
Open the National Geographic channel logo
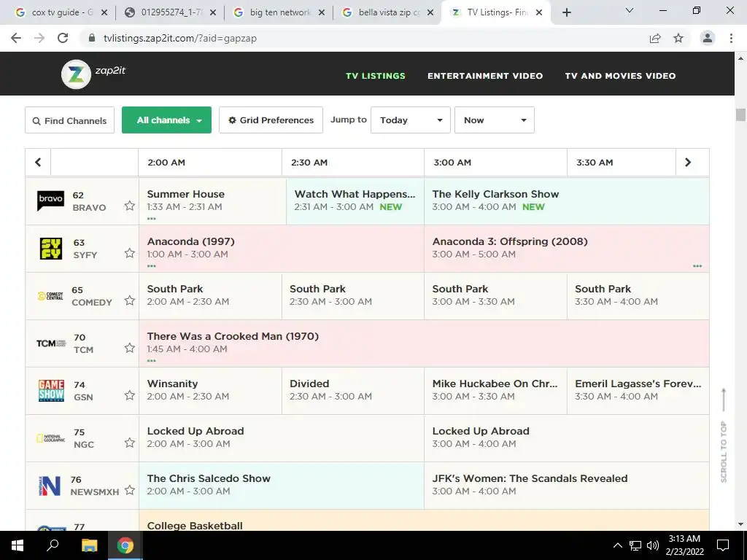pos(50,438)
